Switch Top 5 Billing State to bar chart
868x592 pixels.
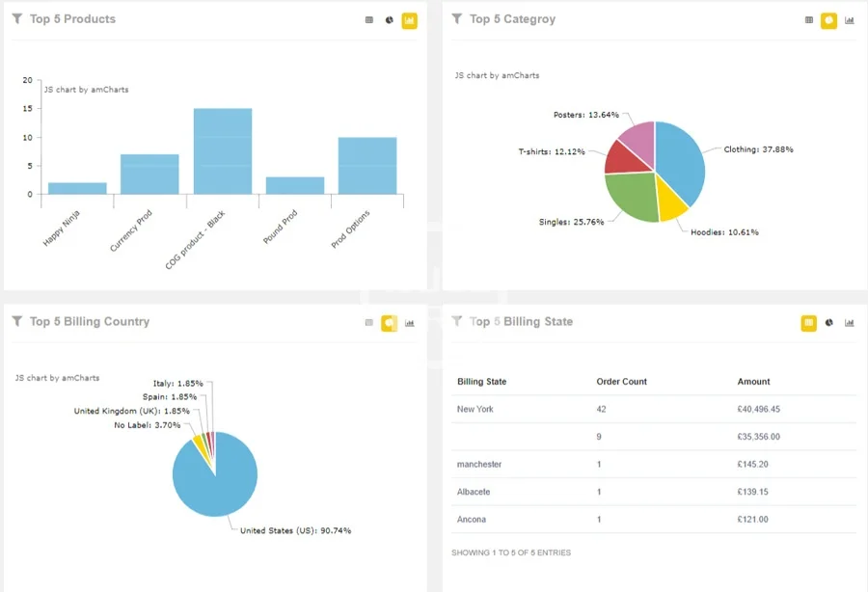pos(850,323)
